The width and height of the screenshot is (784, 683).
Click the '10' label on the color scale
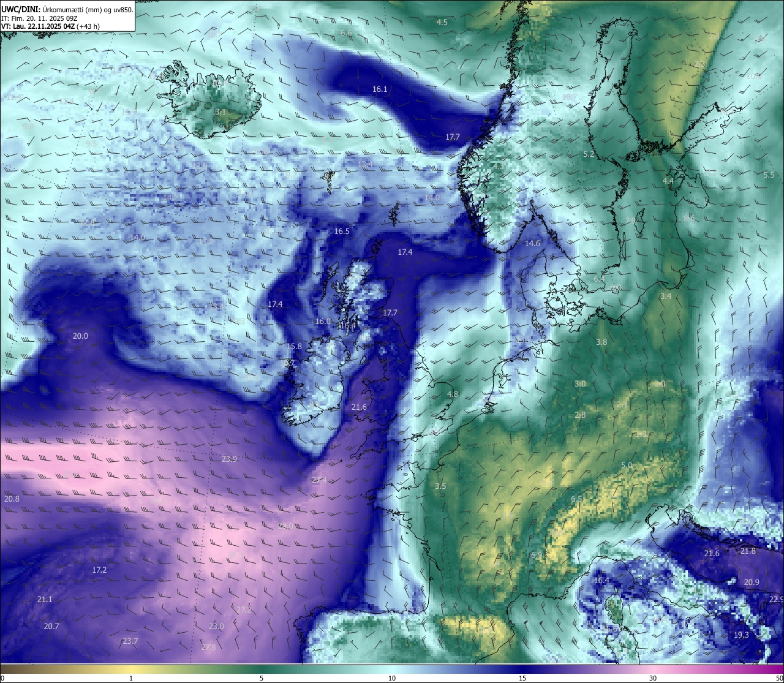[x=392, y=678]
